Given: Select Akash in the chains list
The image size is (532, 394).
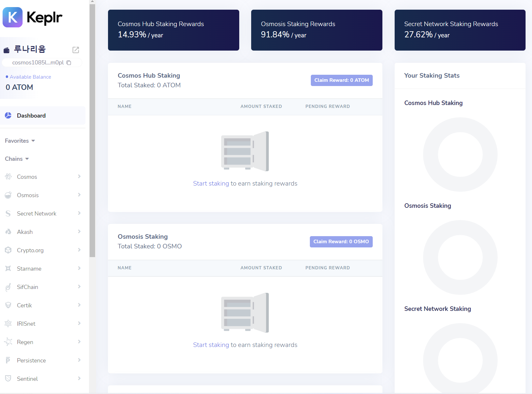Looking at the screenshot, I should click(x=43, y=232).
